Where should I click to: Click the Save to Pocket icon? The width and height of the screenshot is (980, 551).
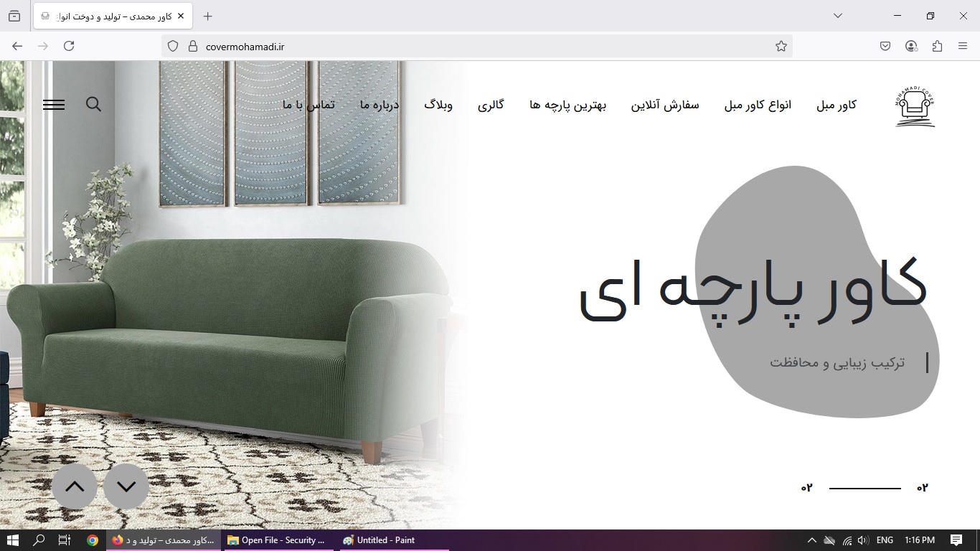(x=885, y=46)
